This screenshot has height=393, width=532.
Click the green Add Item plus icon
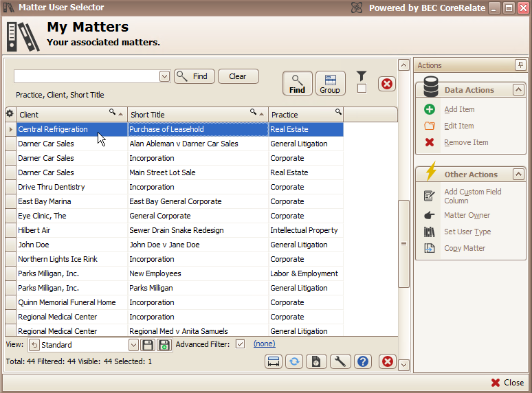430,109
